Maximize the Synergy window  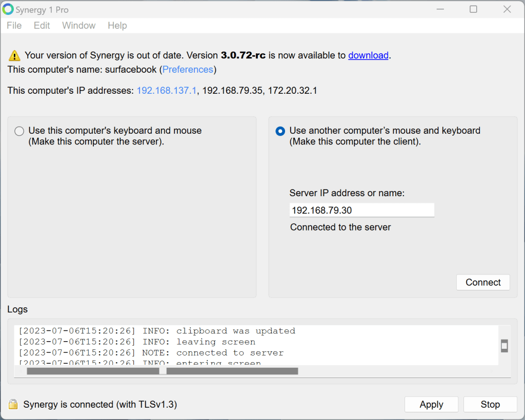tap(473, 9)
